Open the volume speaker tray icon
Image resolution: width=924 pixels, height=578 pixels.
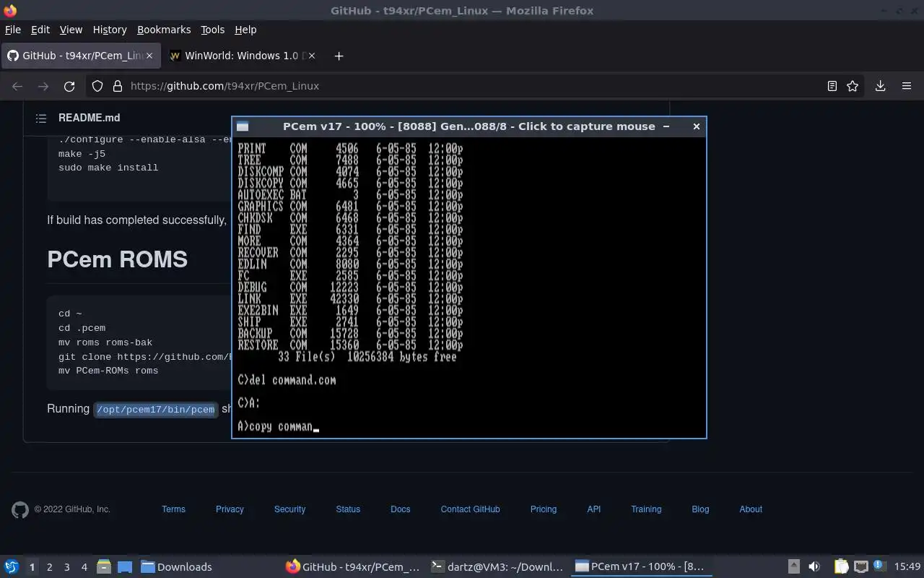coord(814,566)
